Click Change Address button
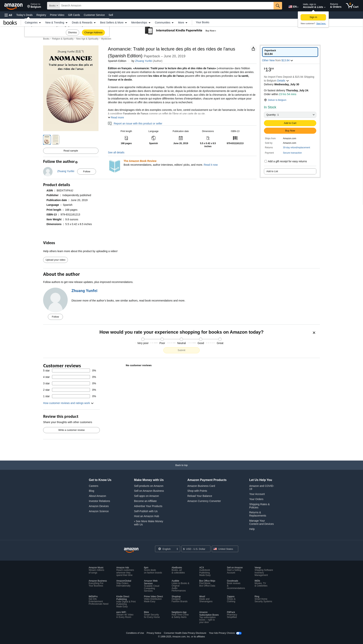363x644 pixels. [x=93, y=33]
